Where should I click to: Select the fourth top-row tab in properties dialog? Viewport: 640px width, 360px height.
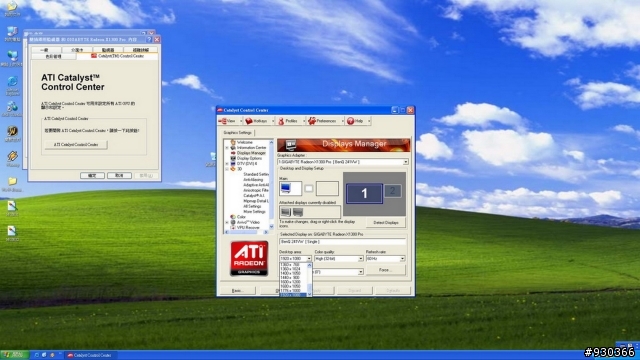(140, 49)
